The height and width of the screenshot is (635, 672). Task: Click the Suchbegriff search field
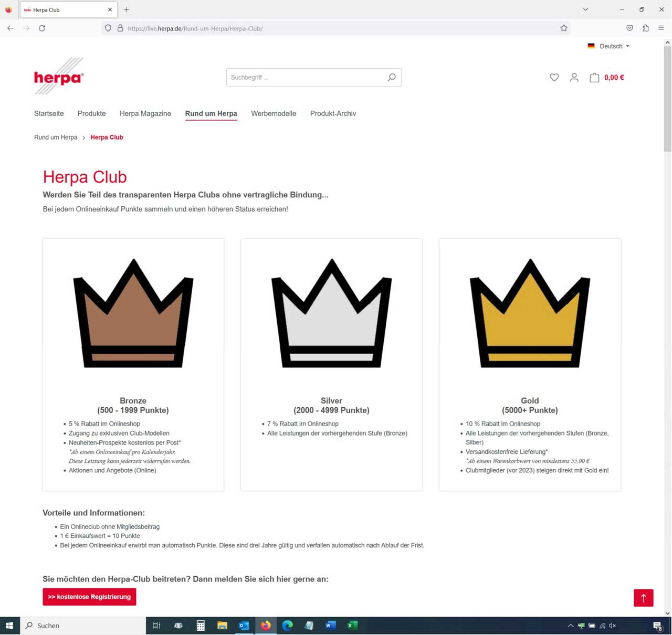[306, 78]
